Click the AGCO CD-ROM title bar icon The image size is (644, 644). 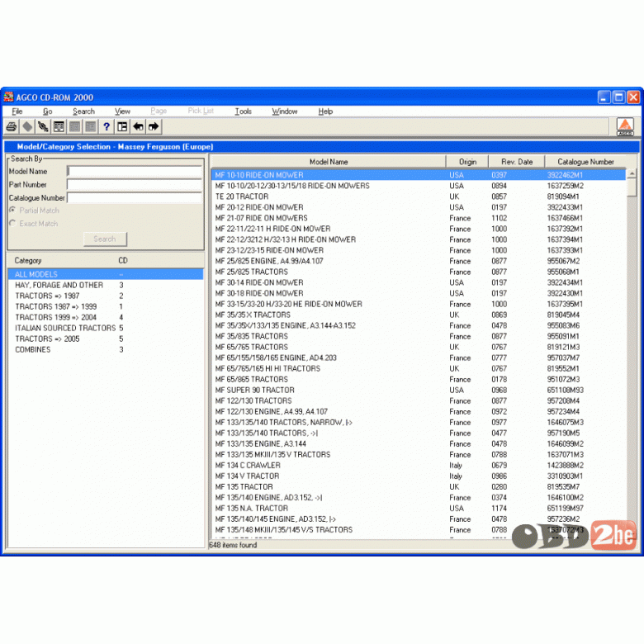pos(8,97)
